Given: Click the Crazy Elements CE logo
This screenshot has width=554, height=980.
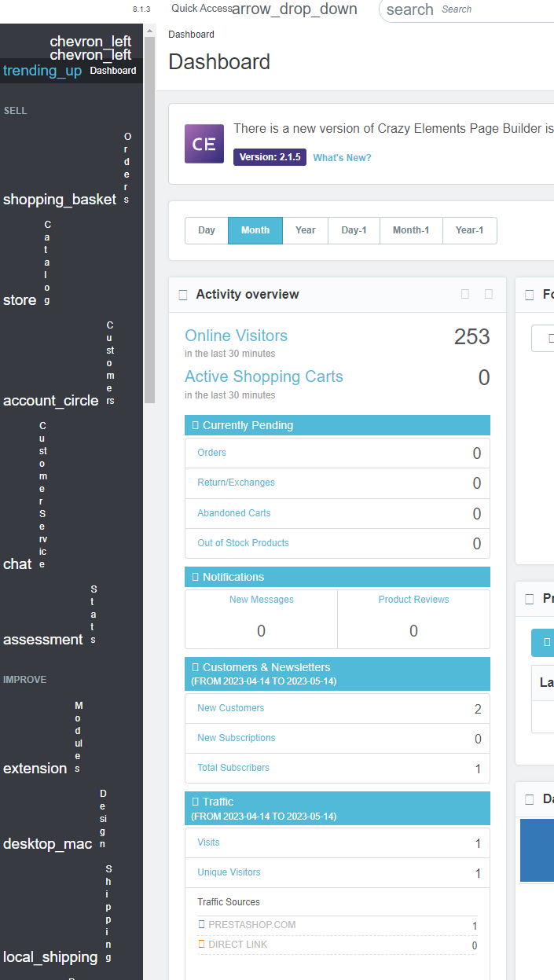Looking at the screenshot, I should click(x=204, y=144).
